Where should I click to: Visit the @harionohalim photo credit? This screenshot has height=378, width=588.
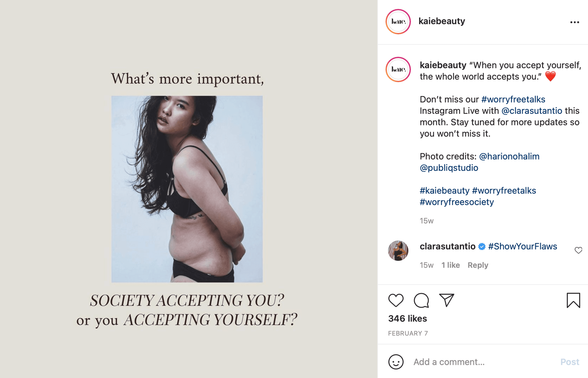(509, 156)
